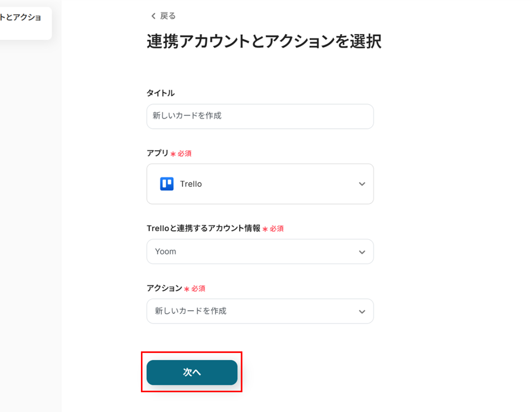Click the タイトル field label

tap(161, 93)
